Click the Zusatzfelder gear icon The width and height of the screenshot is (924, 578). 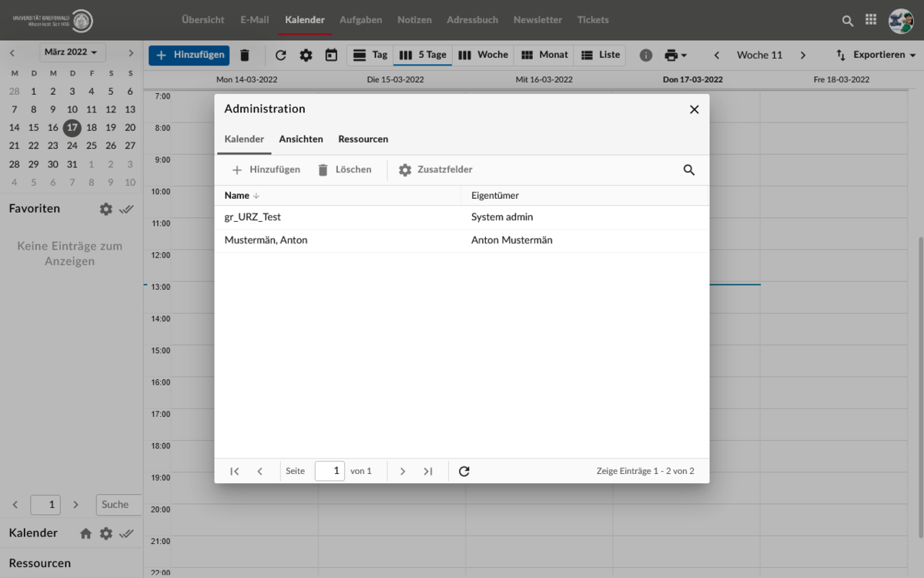405,170
